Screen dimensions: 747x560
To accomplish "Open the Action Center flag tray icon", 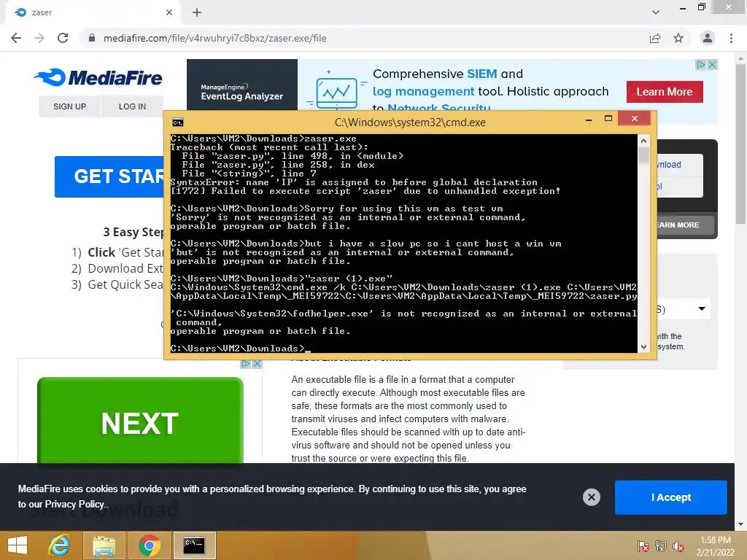I will (x=643, y=546).
